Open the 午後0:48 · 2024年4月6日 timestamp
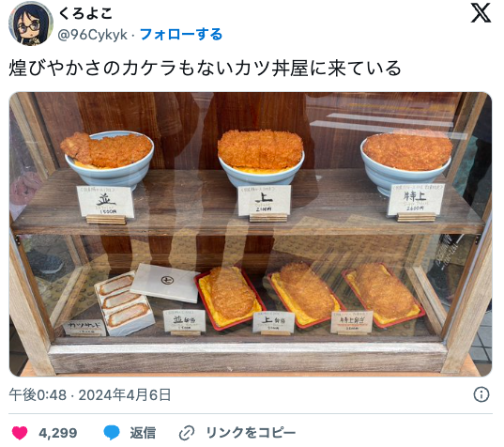Viewport: 504px width, 447px height. (x=90, y=395)
